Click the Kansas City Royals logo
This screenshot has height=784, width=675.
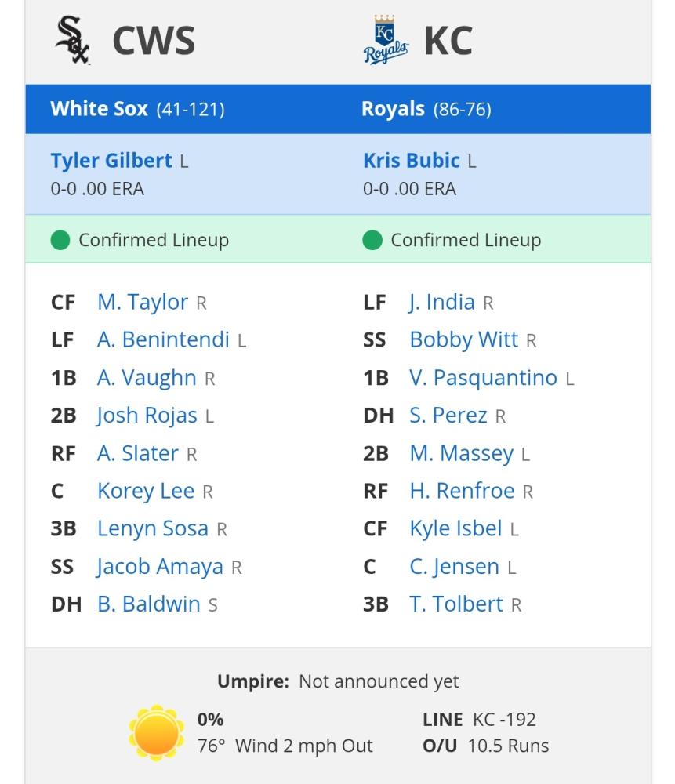coord(386,40)
